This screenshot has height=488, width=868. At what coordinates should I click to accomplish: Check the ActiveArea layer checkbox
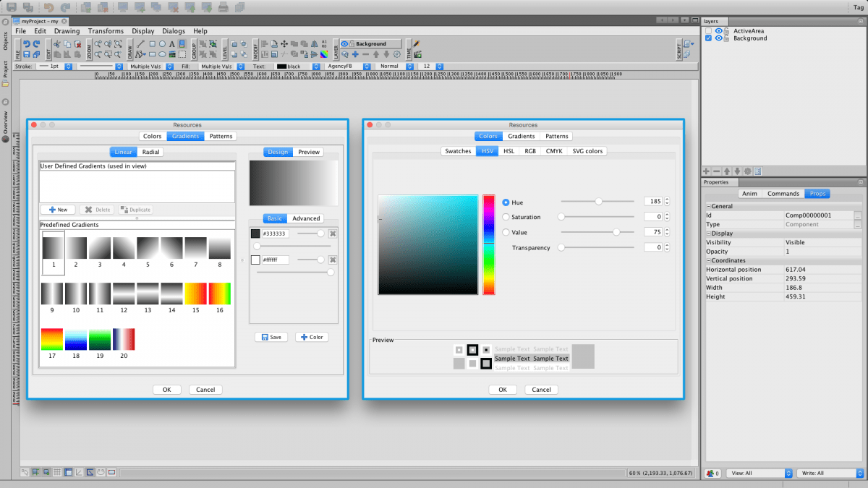pos(709,31)
